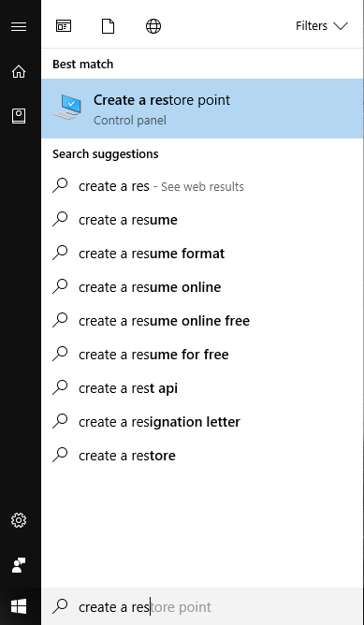Choose the 'create a restore' suggestion
364x625 pixels.
click(x=202, y=456)
